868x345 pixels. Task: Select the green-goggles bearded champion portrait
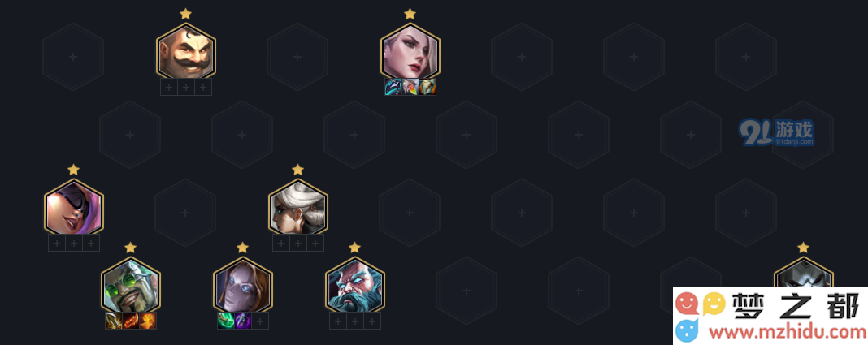click(x=131, y=285)
